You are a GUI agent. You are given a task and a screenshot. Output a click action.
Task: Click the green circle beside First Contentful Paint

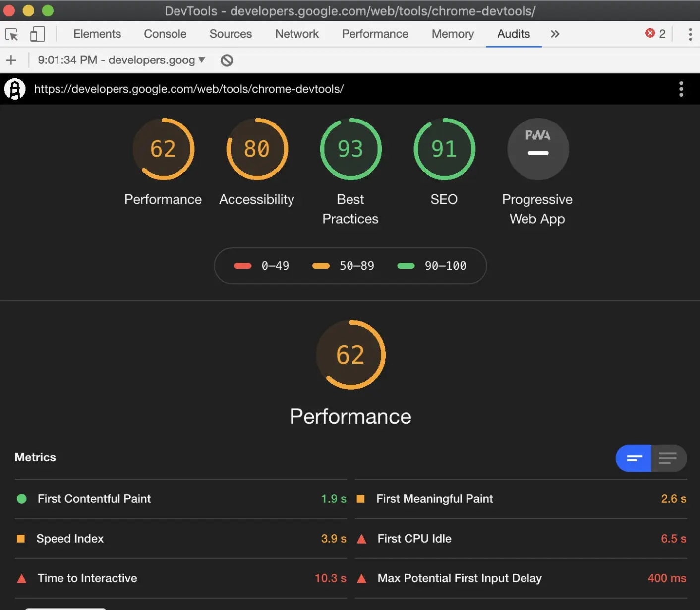click(22, 499)
